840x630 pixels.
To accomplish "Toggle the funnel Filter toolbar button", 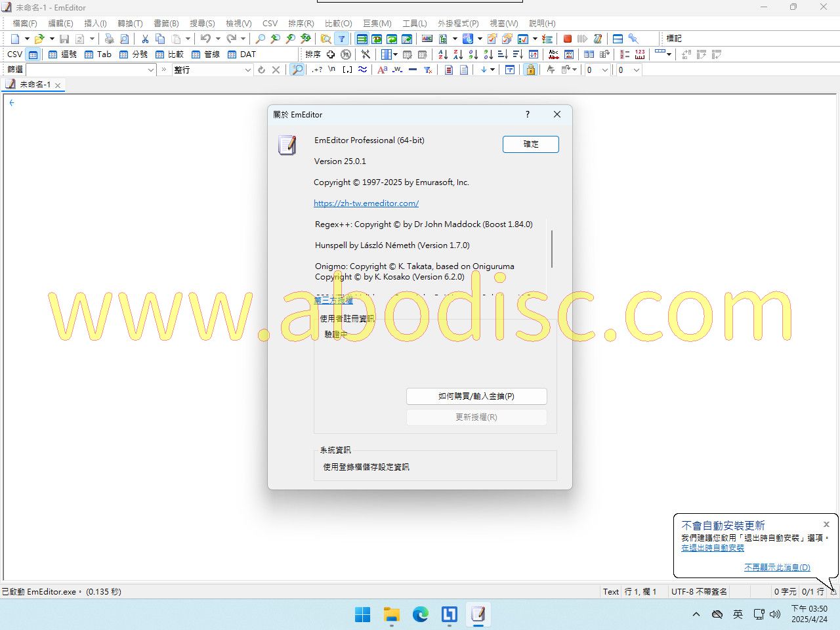I will (x=341, y=39).
